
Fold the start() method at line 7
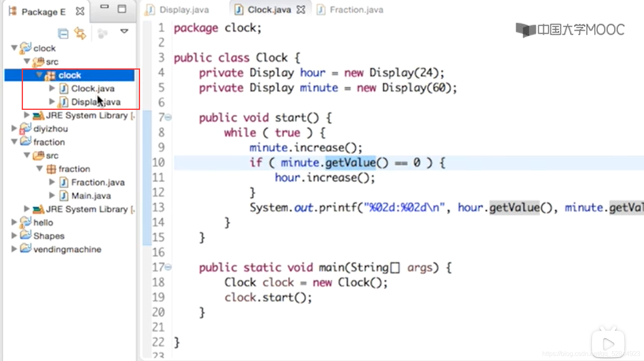coord(168,118)
